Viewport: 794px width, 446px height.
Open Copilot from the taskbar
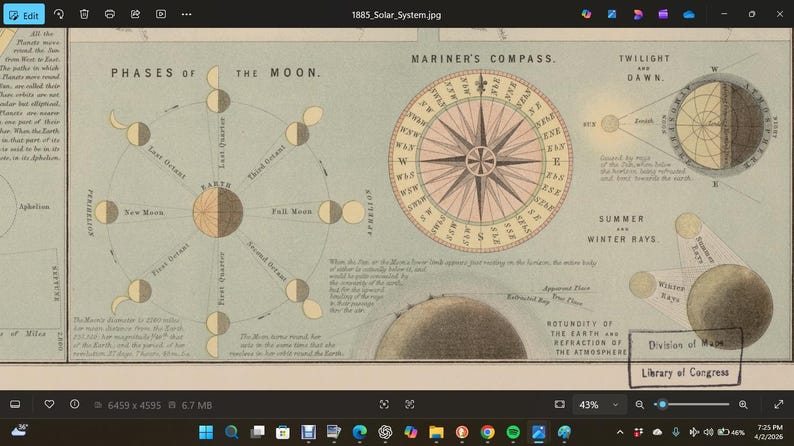411,432
